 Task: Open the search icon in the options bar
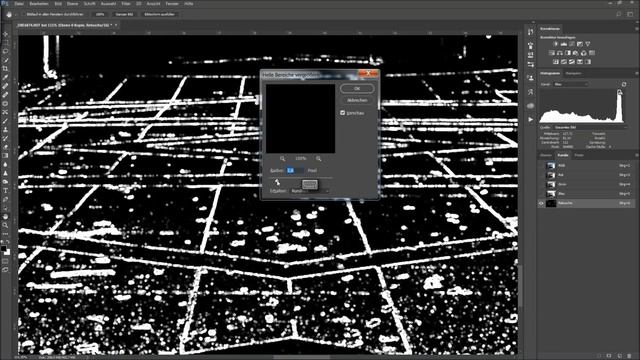[619, 14]
